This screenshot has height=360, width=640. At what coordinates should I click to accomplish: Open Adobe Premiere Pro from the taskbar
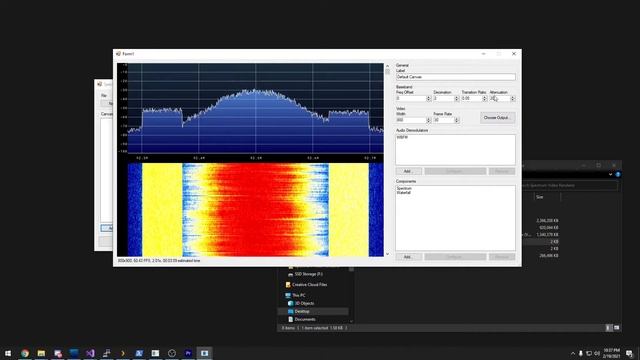click(x=188, y=353)
